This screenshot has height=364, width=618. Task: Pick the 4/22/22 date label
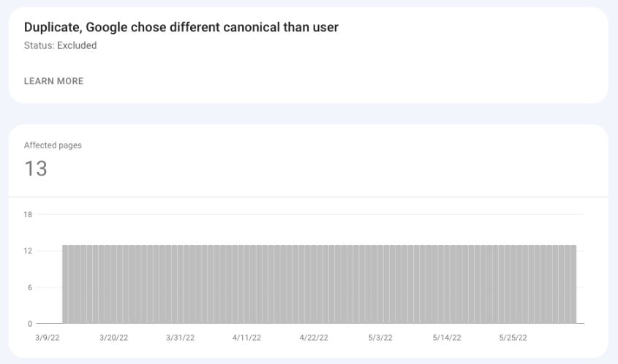point(314,338)
